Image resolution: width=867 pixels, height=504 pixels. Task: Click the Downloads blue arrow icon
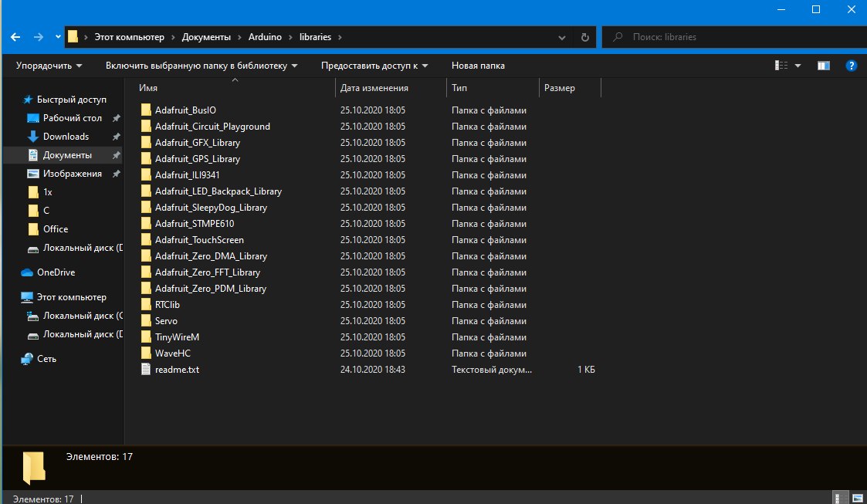tap(32, 137)
